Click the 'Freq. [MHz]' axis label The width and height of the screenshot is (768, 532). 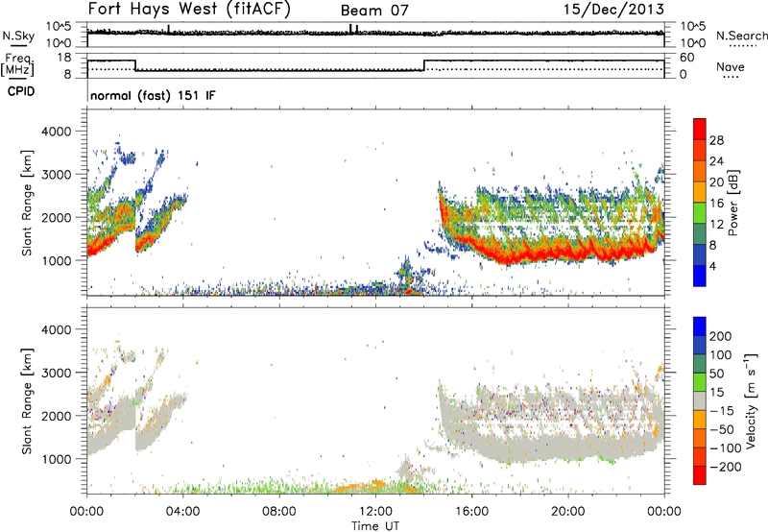tap(18, 64)
